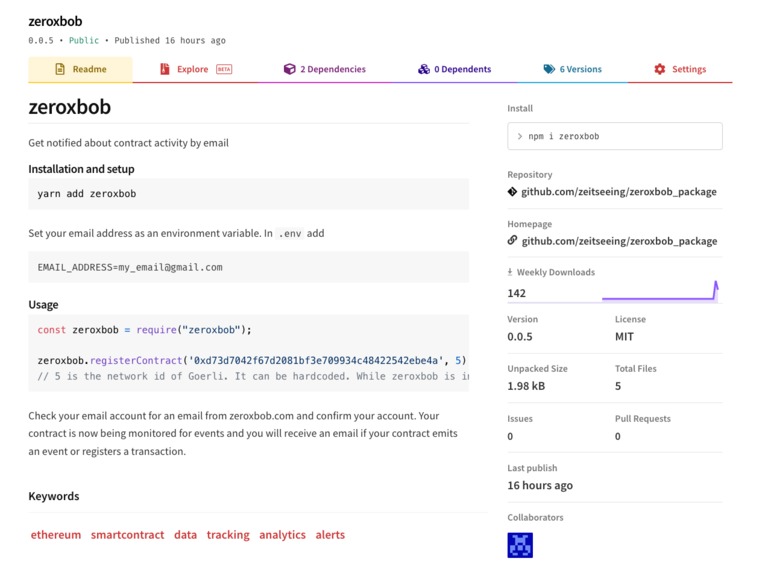Click the smartcontract keyword
The image size is (771, 573).
127,535
